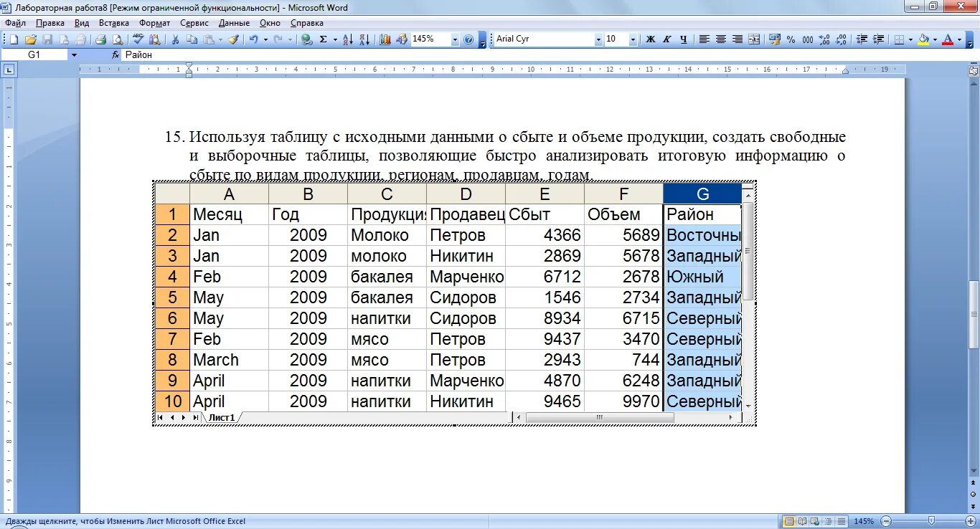
Task: Toggle align left
Action: click(x=705, y=39)
